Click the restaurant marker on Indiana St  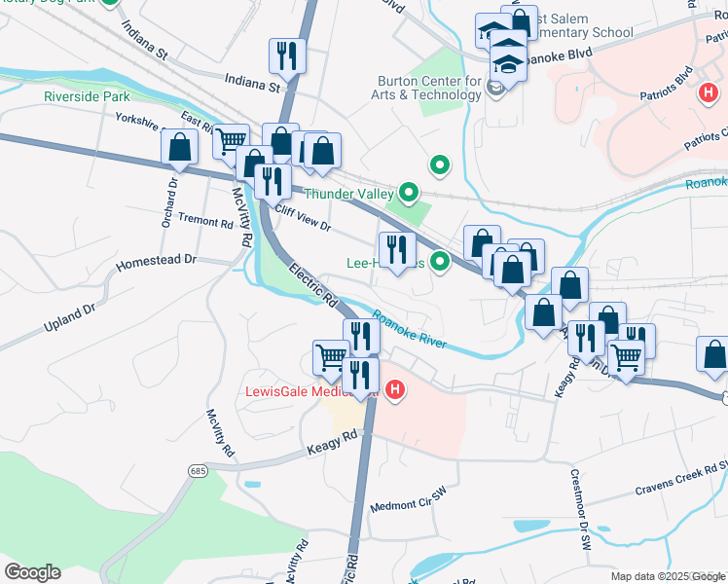click(x=287, y=57)
